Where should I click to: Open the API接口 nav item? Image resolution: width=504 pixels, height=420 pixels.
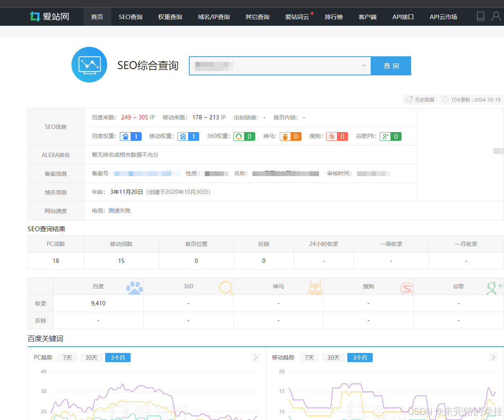(x=403, y=17)
